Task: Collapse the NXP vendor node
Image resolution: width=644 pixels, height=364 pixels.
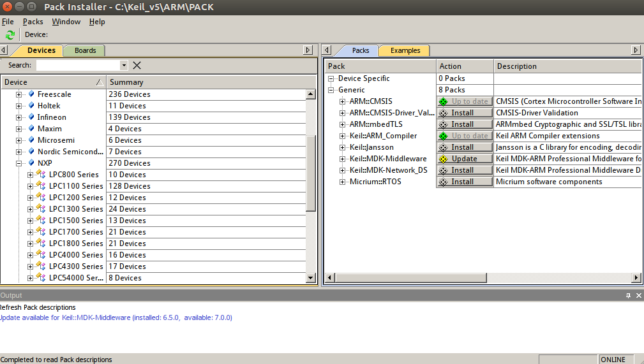Action: click(x=19, y=163)
